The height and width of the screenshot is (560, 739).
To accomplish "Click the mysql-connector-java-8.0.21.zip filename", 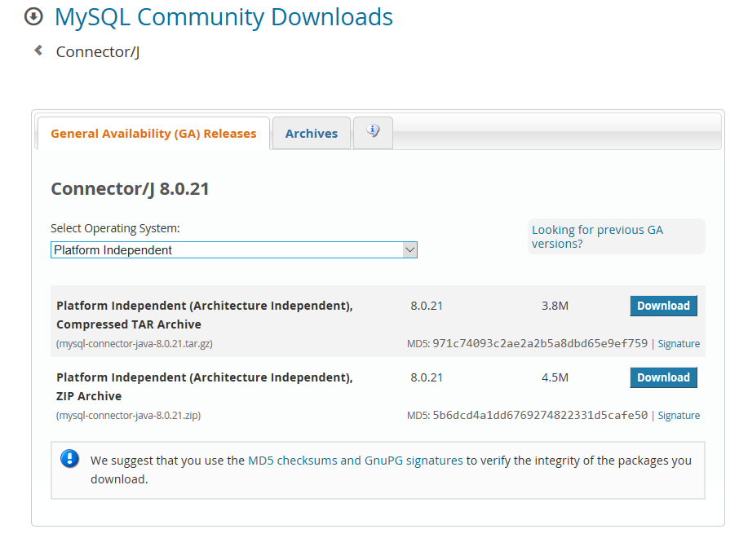I will [128, 416].
